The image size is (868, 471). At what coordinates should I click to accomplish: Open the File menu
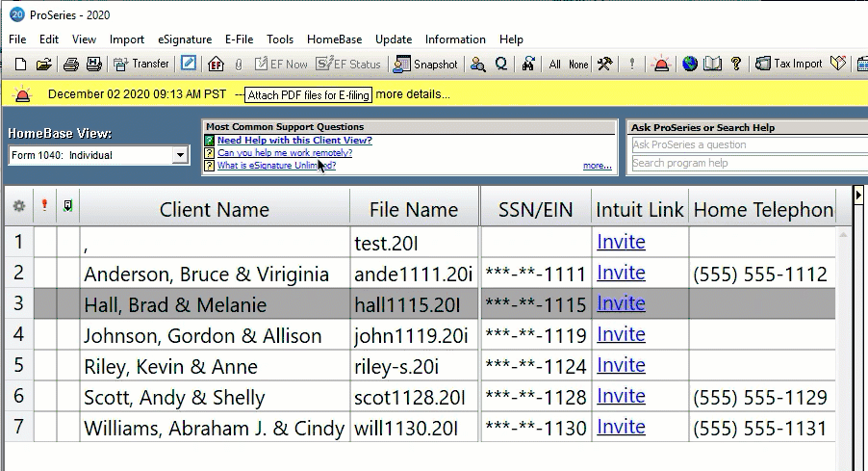(17, 39)
